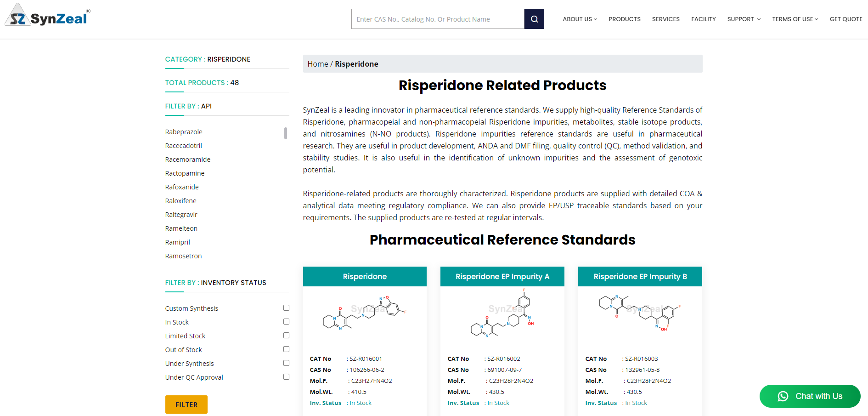Open the WhatsApp Chat with Us button
Screen dimensions: 868x416
tap(810, 396)
